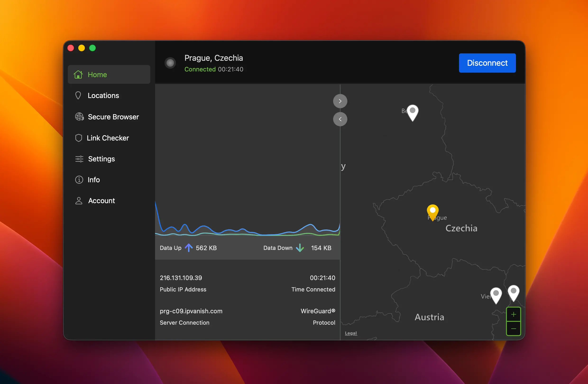Navigate to the Settings section
Screen dimensions: 588x384
101,159
